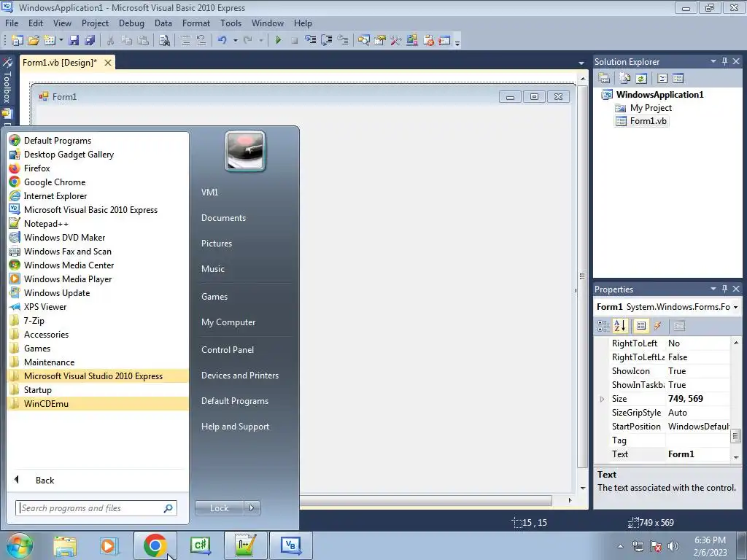Click Add New Item toolbar icon
This screenshot has width=747, height=560.
coord(50,41)
